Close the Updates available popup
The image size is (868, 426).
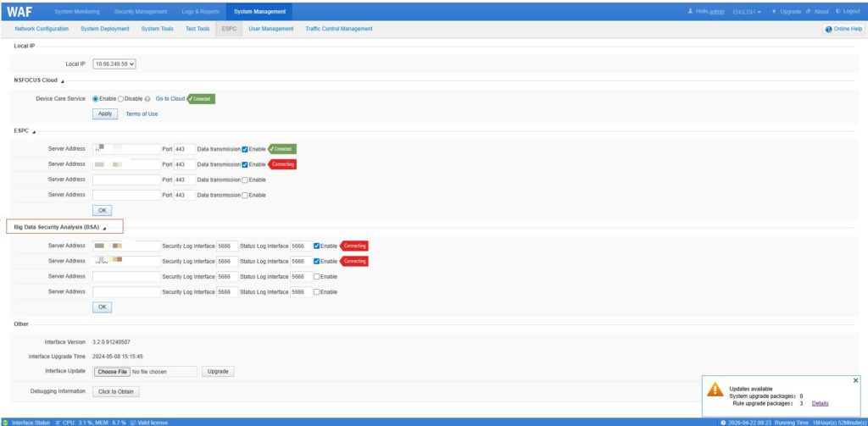click(x=855, y=381)
